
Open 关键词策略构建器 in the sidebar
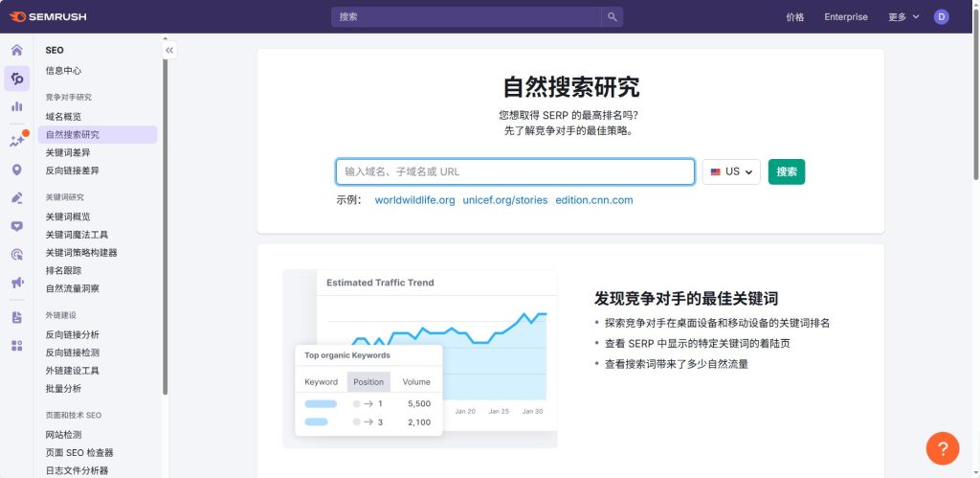[x=81, y=253]
